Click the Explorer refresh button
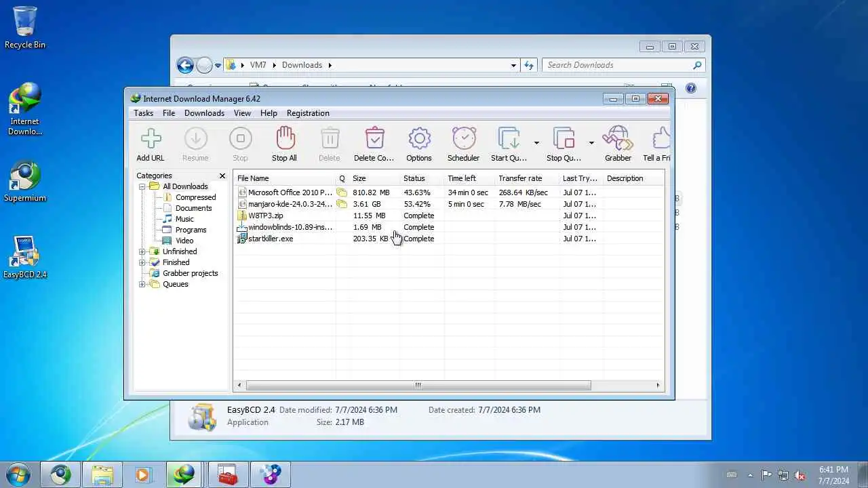 530,65
